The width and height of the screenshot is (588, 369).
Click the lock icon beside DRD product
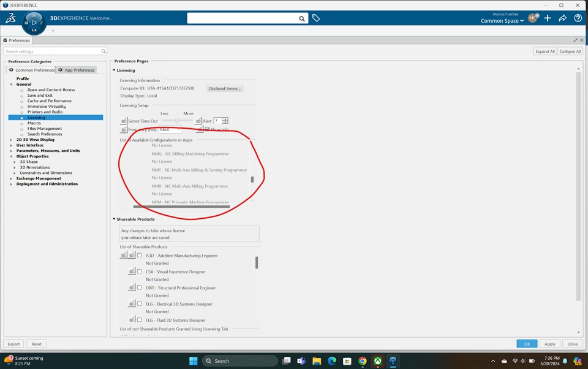[131, 287]
